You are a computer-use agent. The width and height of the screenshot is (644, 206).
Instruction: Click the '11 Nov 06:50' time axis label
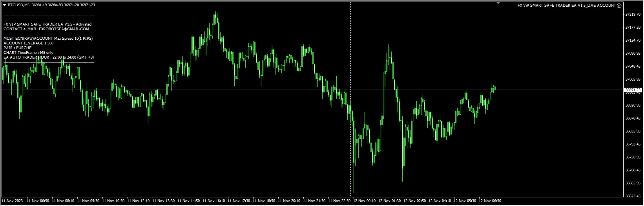click(38, 201)
